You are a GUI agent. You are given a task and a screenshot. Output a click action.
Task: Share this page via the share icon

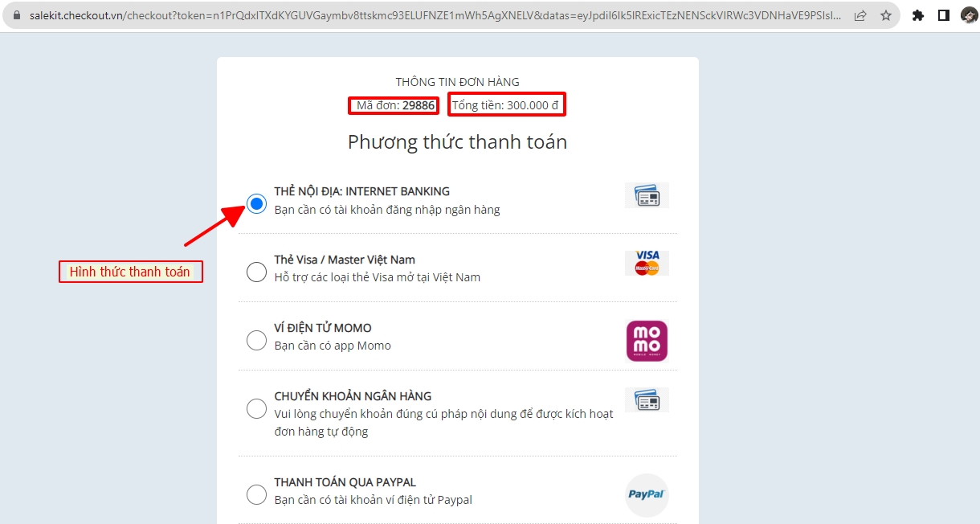(860, 15)
